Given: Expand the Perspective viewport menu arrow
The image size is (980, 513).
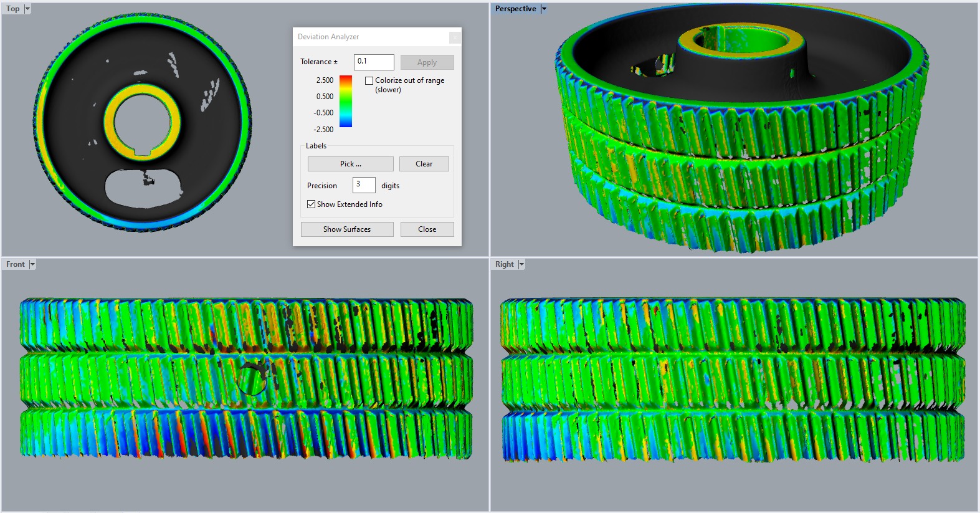Looking at the screenshot, I should (543, 9).
